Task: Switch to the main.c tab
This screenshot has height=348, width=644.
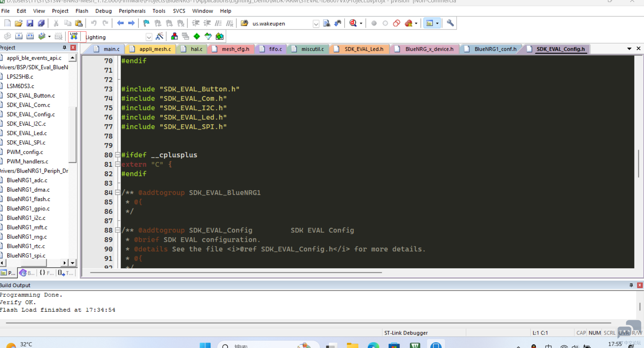Action: 107,49
